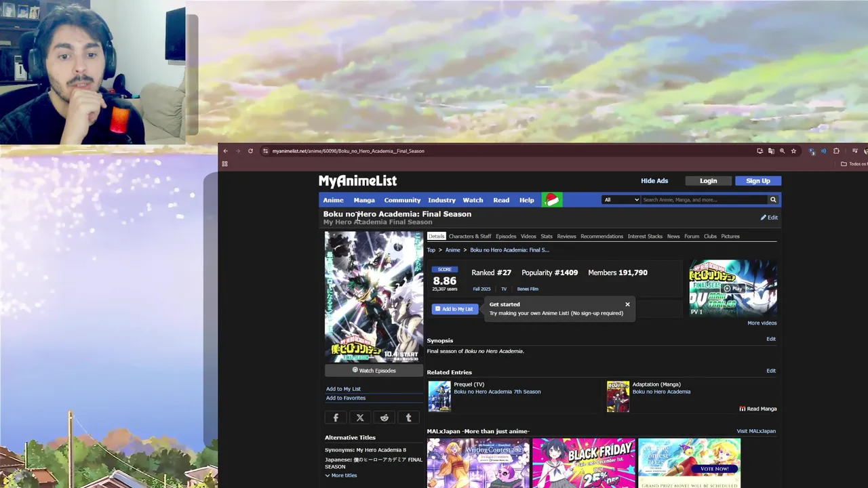
Task: Click the translate page icon in address bar
Action: click(771, 151)
